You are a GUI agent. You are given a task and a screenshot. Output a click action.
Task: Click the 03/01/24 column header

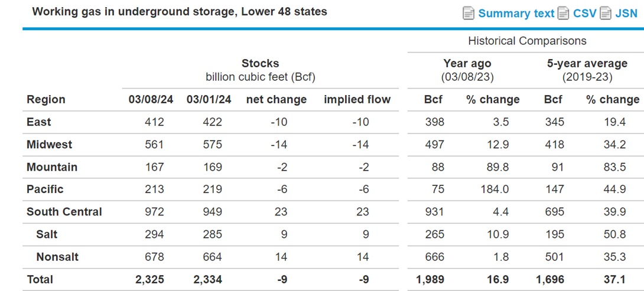(x=209, y=100)
